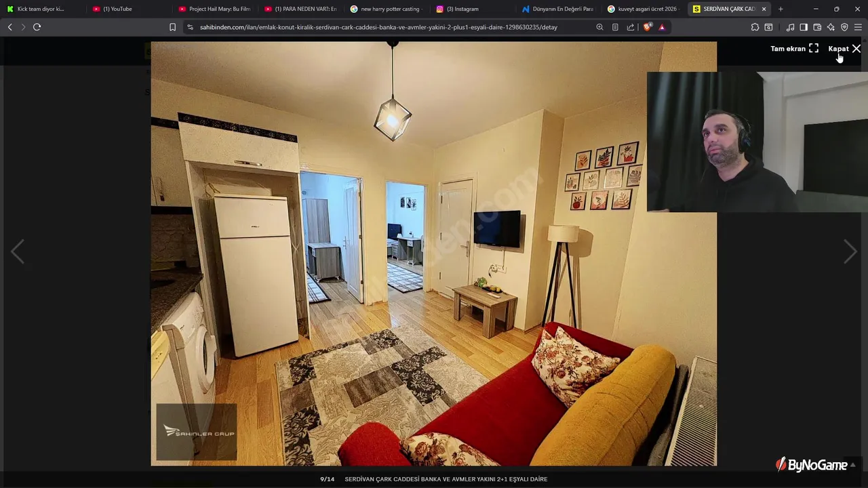
Task: Click Kapat to close the gallery
Action: 844,49
